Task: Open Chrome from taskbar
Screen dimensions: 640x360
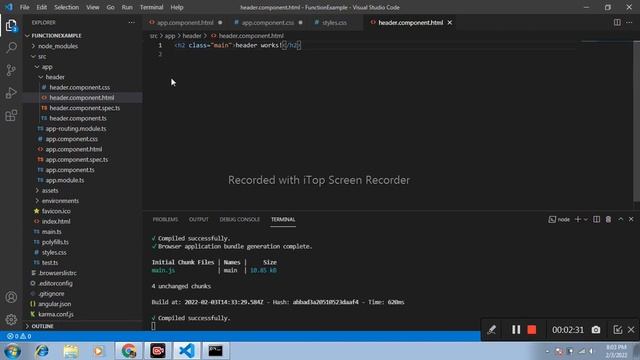Action: coord(129,351)
